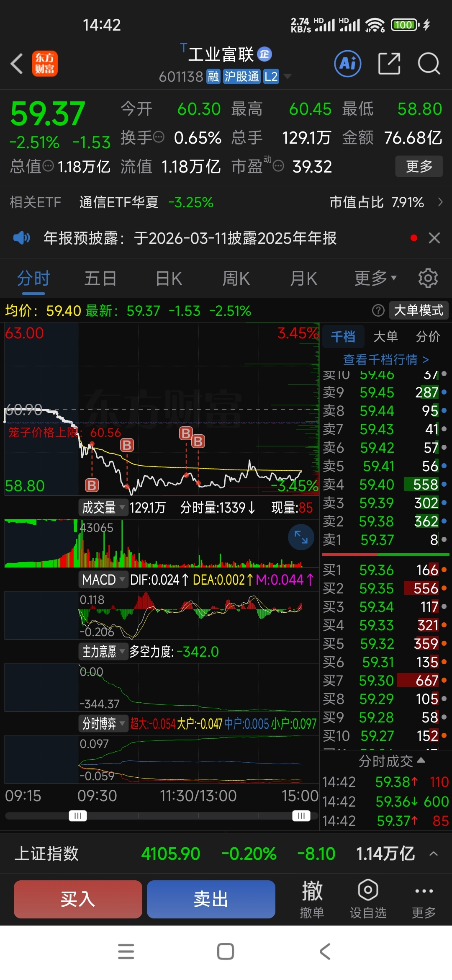The width and height of the screenshot is (452, 980).
Task: Open the 查看千档行情 link
Action: pyautogui.click(x=386, y=359)
